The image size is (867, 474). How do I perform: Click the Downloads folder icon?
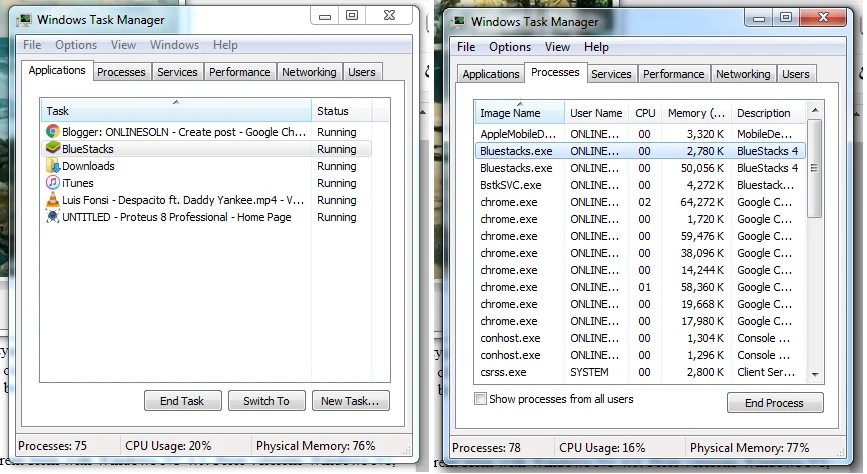pyautogui.click(x=53, y=165)
